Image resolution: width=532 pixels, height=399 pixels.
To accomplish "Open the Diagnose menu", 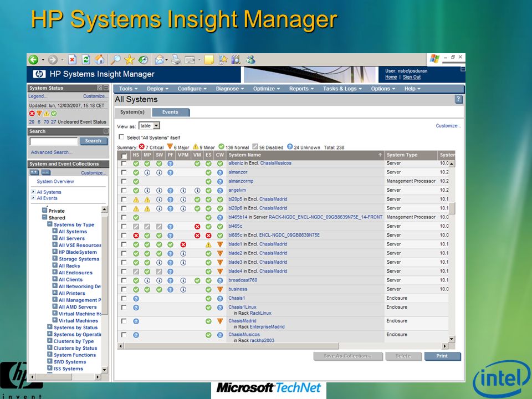I will pyautogui.click(x=229, y=89).
